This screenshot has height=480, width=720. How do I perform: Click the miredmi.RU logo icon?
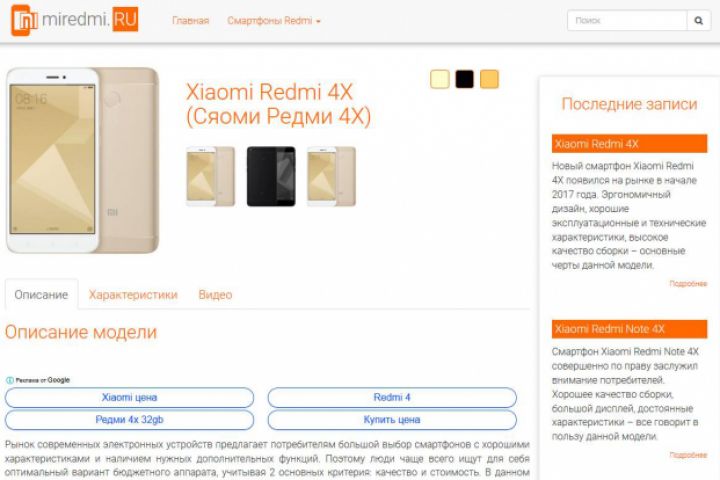(x=24, y=20)
